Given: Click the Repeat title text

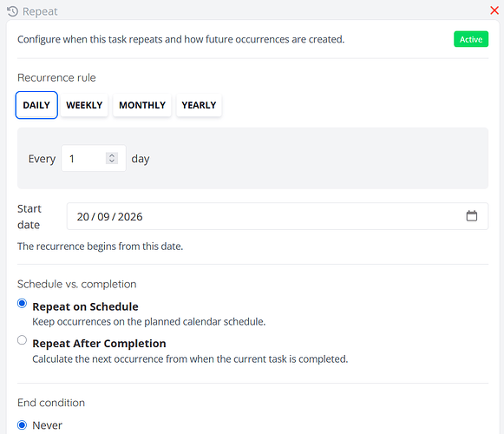Looking at the screenshot, I should coord(40,11).
